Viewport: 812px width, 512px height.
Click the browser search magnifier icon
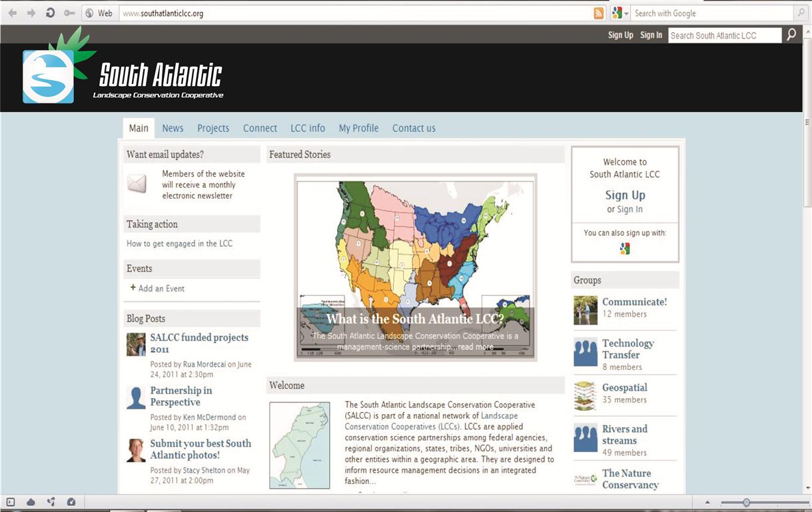coord(801,13)
